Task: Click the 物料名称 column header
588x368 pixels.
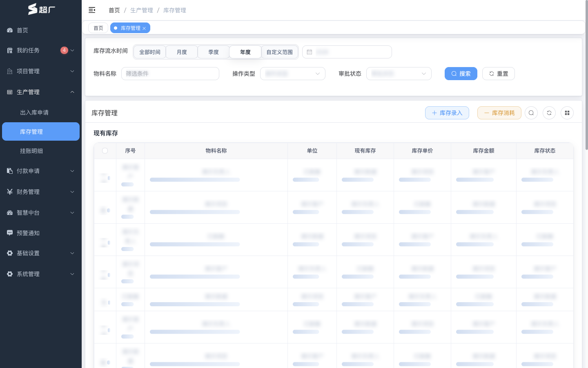Action: pyautogui.click(x=216, y=151)
